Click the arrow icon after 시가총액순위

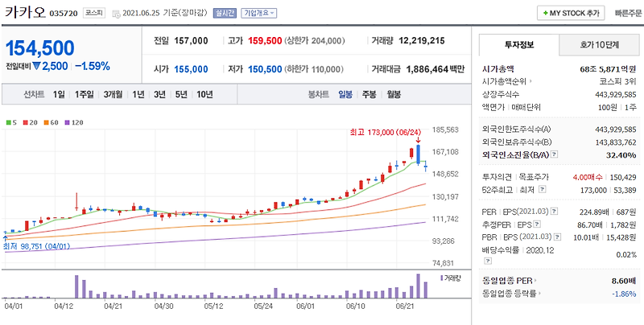(x=530, y=81)
